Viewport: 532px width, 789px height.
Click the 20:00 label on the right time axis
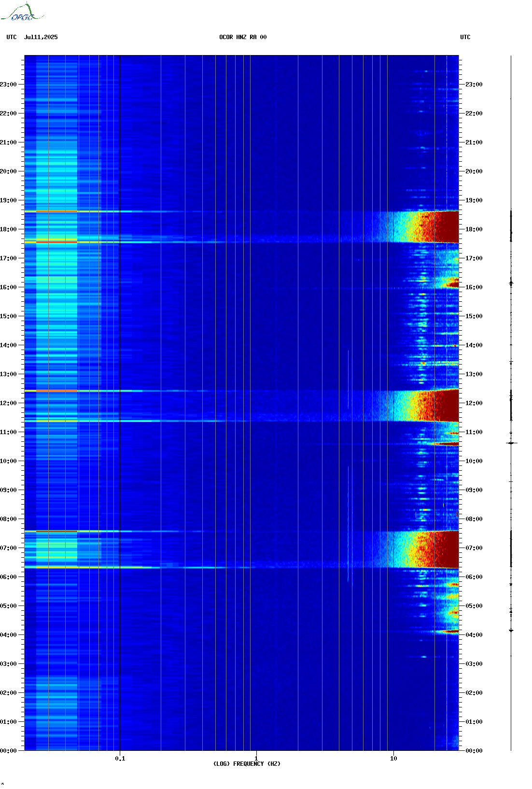tap(474, 171)
